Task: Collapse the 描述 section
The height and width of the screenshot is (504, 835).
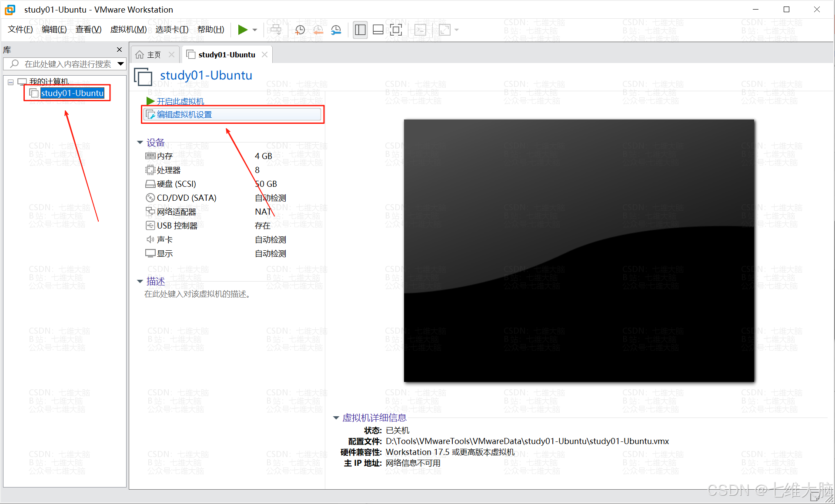Action: coord(140,282)
